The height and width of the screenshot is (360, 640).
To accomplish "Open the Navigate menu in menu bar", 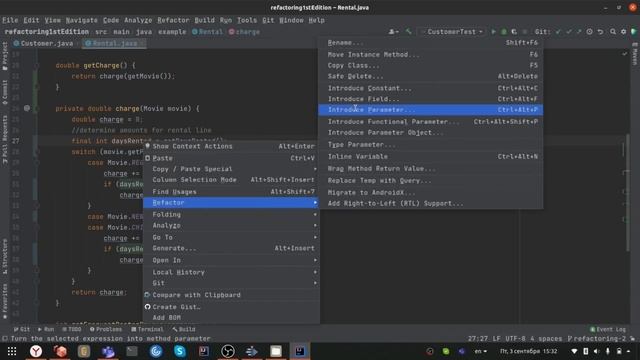I will (x=82, y=20).
